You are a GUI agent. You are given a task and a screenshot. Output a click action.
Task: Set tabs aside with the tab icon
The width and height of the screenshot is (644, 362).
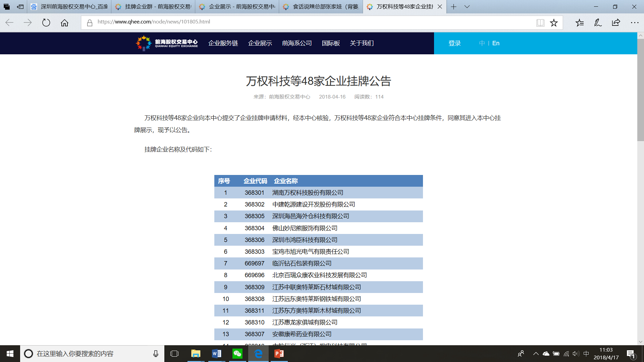pos(20,7)
